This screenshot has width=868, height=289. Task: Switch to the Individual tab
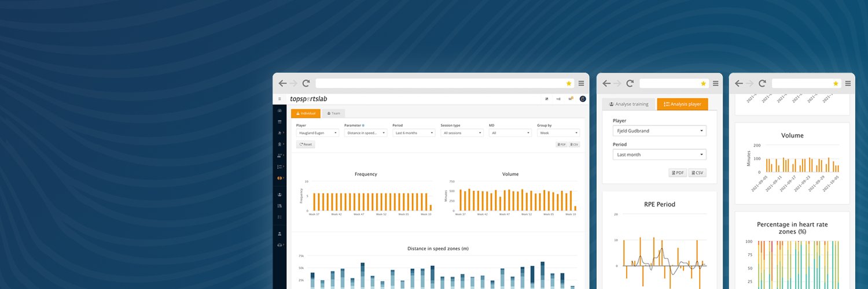306,113
